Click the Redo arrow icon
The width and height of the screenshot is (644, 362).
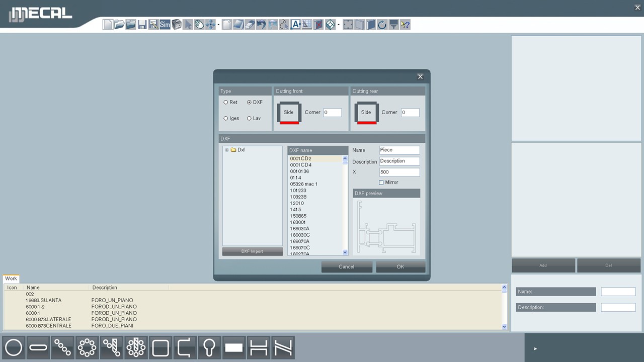(x=273, y=24)
